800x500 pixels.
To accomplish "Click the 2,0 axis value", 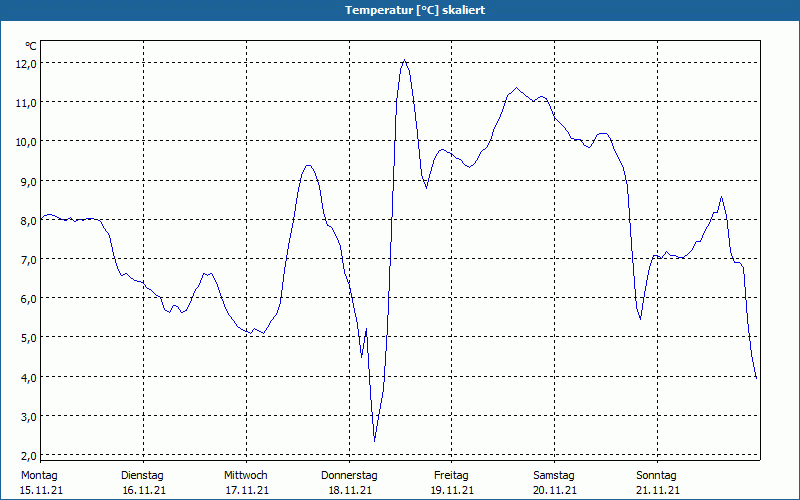I will click(x=28, y=455).
